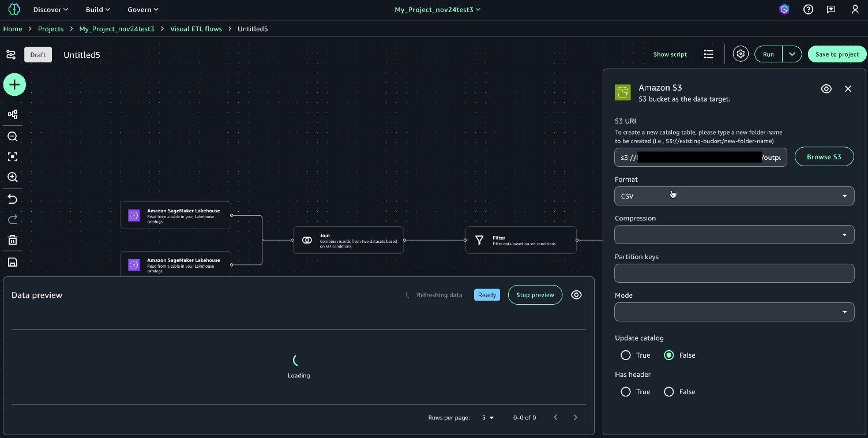Open the Govern menu
Image resolution: width=868 pixels, height=438 pixels.
pyautogui.click(x=142, y=9)
